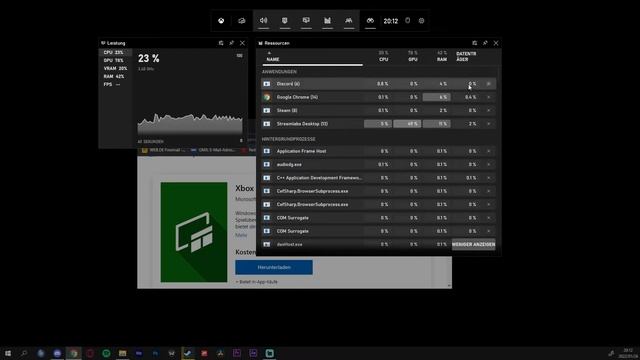Switch to WEB.DE Freemail browser tab

164,150
